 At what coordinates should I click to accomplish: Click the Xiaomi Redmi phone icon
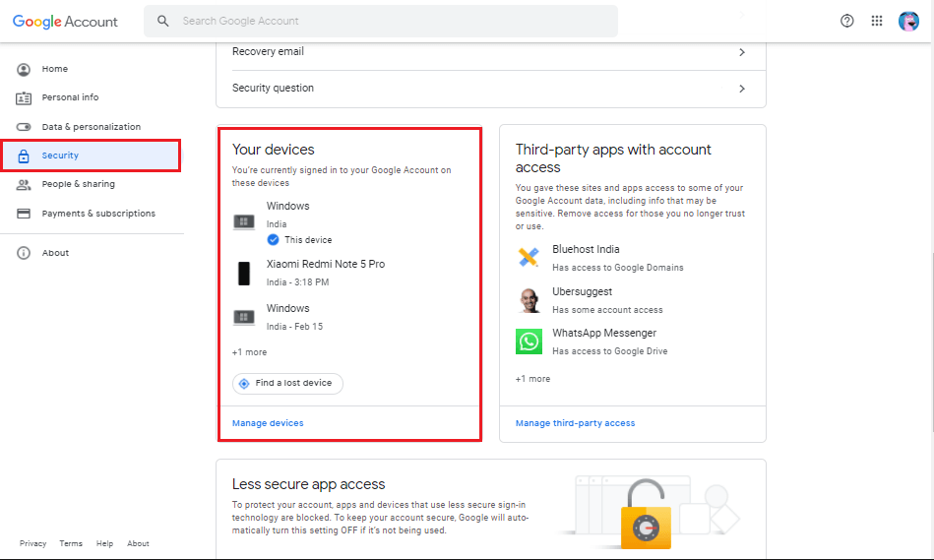244,274
